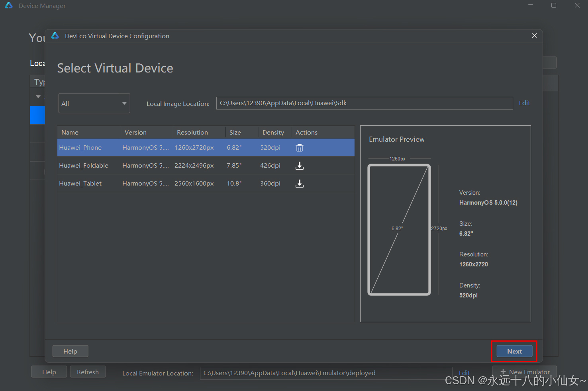Sort the table by Density column
This screenshot has height=391, width=588.
click(275, 132)
